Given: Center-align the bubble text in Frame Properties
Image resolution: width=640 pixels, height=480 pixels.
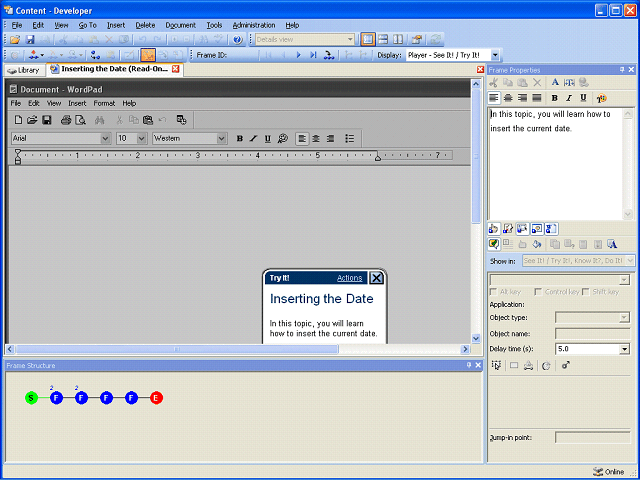Looking at the screenshot, I should tap(508, 98).
